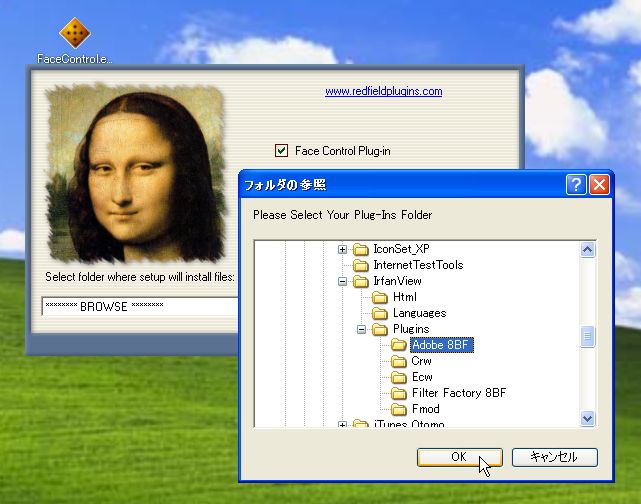Click the folder tree scrollbar thumb
This screenshot has height=504, width=641.
(x=587, y=336)
